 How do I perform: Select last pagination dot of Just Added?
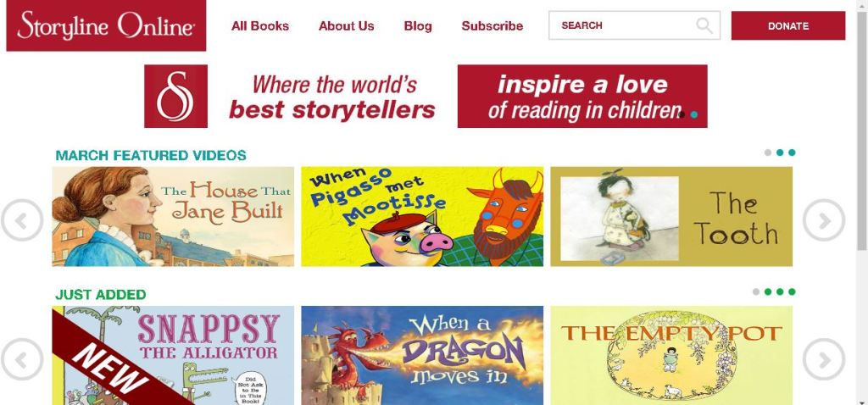point(793,291)
